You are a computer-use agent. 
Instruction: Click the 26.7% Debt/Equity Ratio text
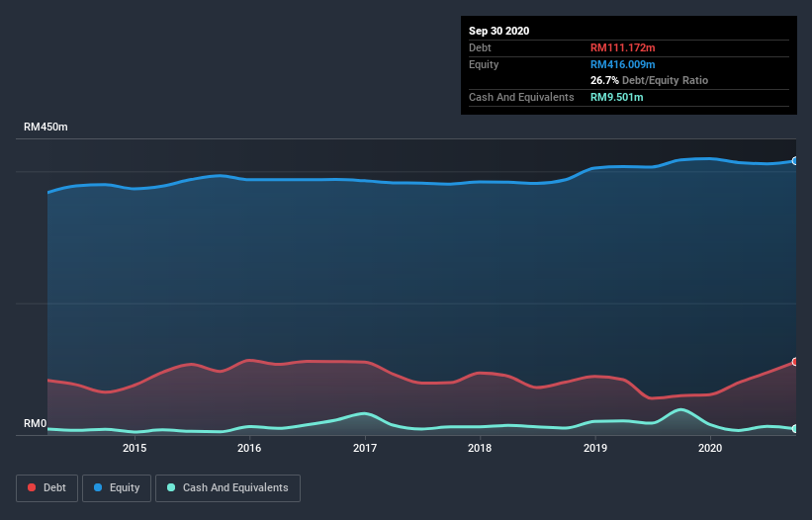[x=649, y=80]
